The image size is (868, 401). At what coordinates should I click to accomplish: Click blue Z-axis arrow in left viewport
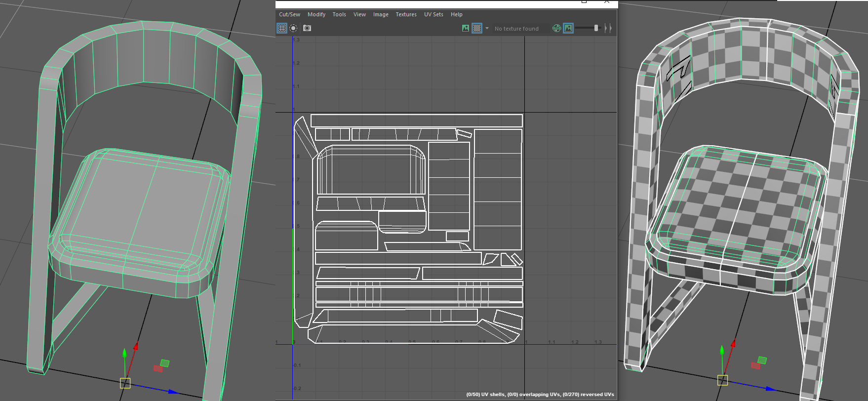pos(173,392)
